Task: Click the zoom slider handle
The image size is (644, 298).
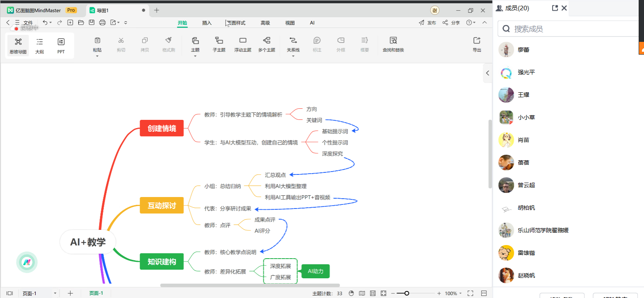Action: (x=406, y=293)
